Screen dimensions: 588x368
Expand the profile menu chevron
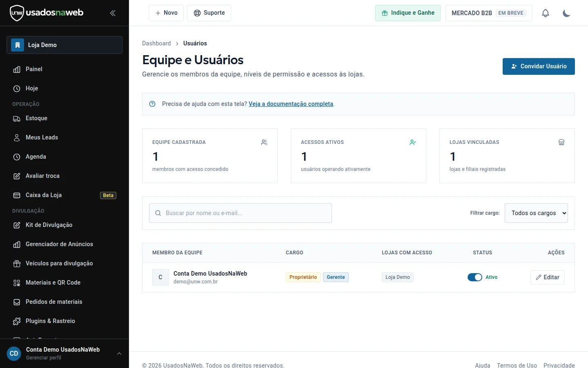(x=119, y=354)
